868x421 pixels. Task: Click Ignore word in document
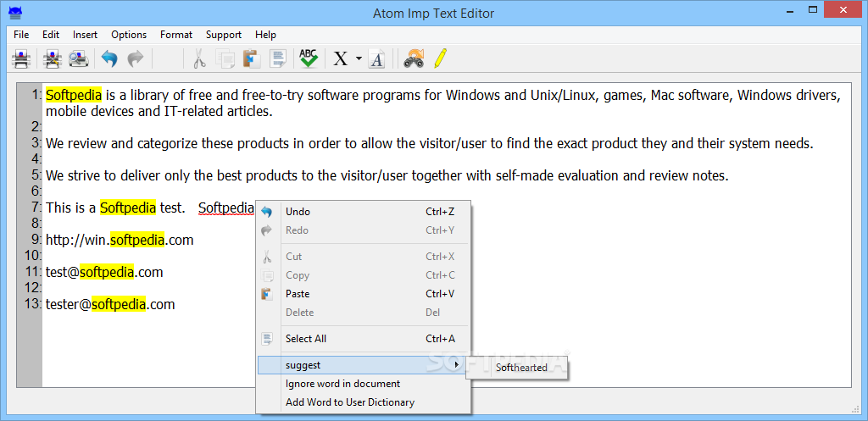click(x=363, y=384)
